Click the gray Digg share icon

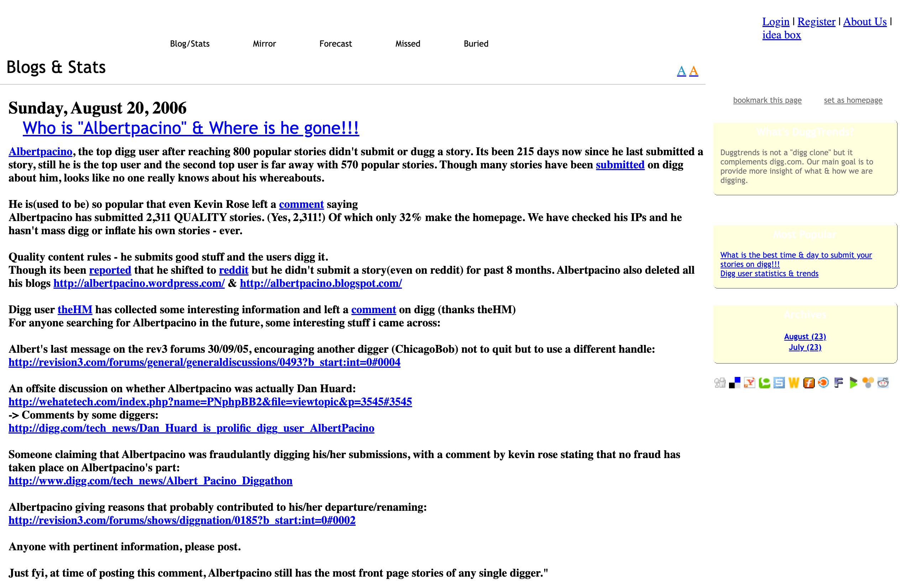[x=720, y=383]
